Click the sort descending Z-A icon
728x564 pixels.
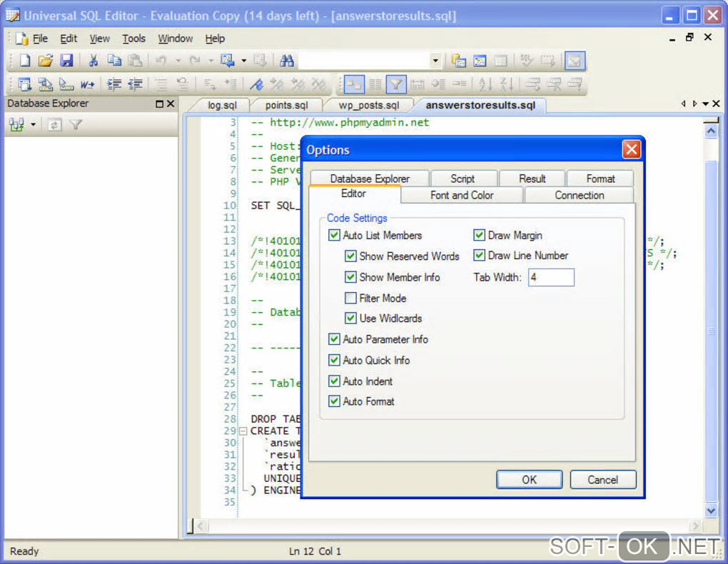point(506,84)
